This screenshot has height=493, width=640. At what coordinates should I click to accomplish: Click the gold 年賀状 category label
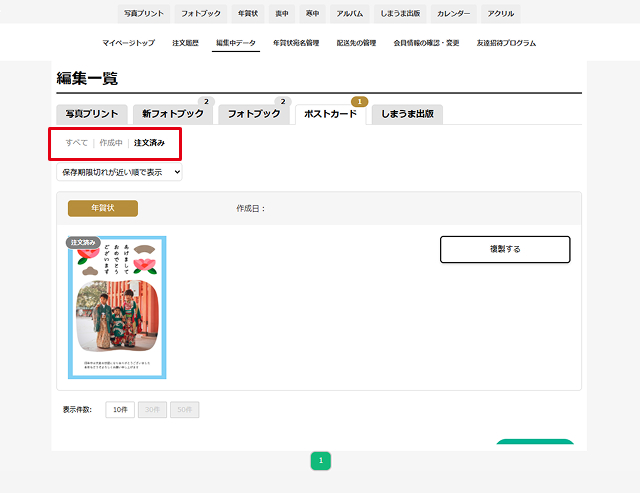[103, 208]
